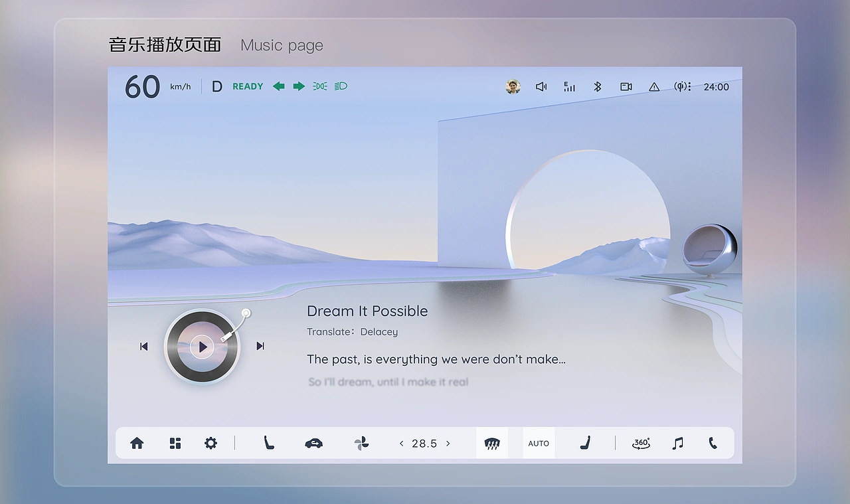
Task: Open the home screen icon
Action: (137, 443)
